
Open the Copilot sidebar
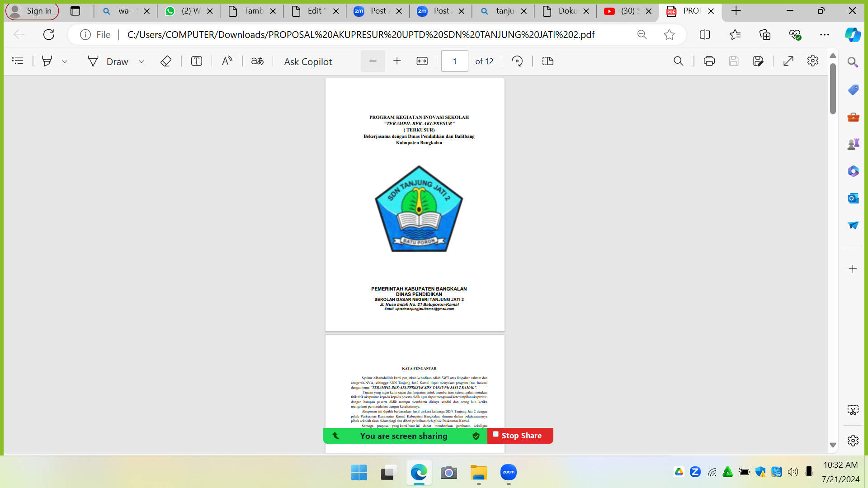click(x=853, y=34)
